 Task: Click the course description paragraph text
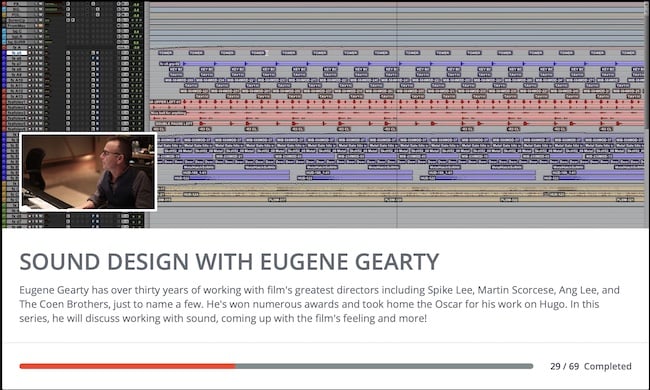pyautogui.click(x=319, y=304)
